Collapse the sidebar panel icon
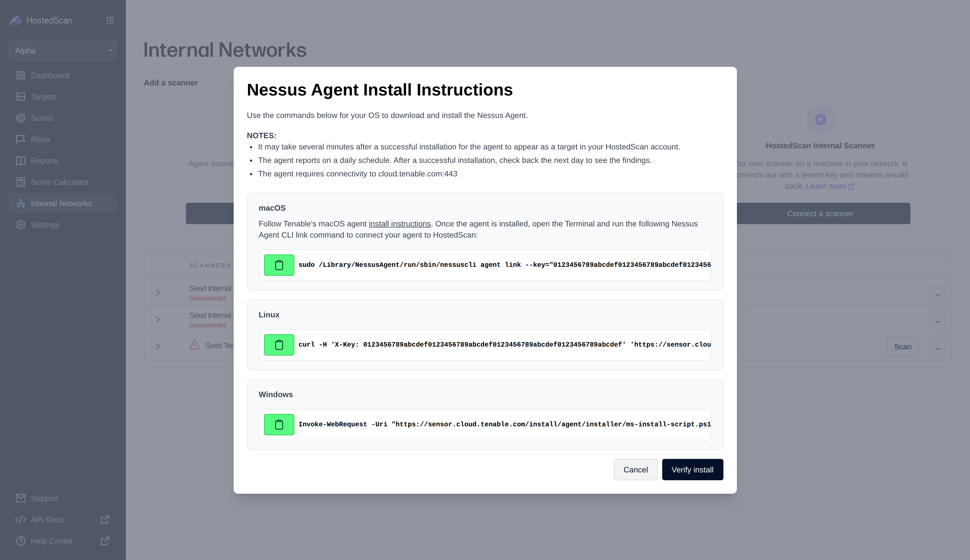The height and width of the screenshot is (560, 970). [x=110, y=21]
